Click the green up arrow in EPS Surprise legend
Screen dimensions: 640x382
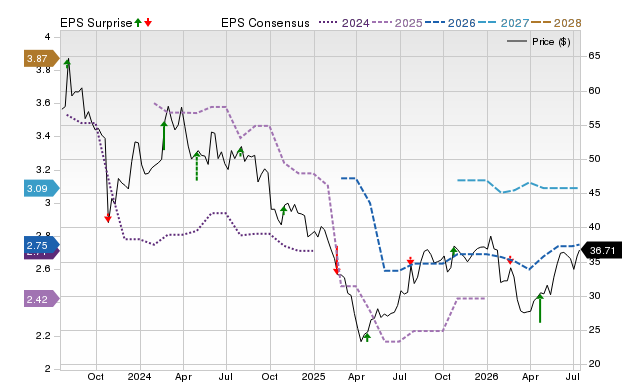pyautogui.click(x=138, y=23)
